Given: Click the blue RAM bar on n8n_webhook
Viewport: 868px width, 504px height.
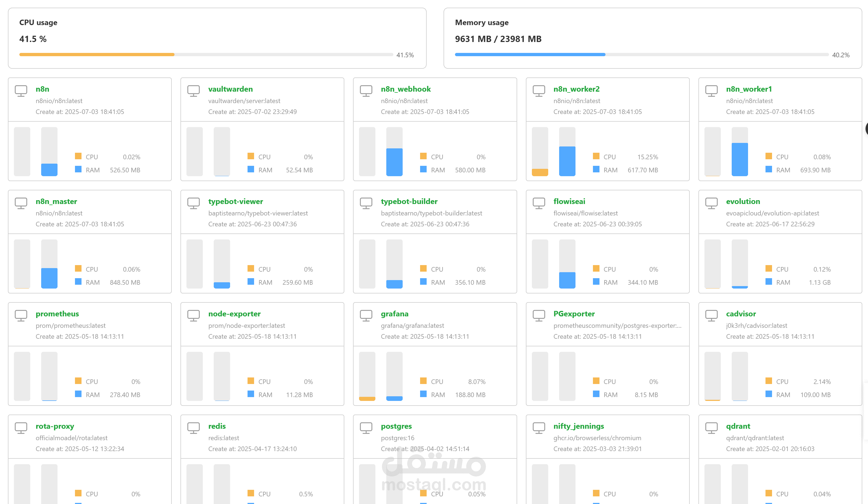Looking at the screenshot, I should click(394, 162).
